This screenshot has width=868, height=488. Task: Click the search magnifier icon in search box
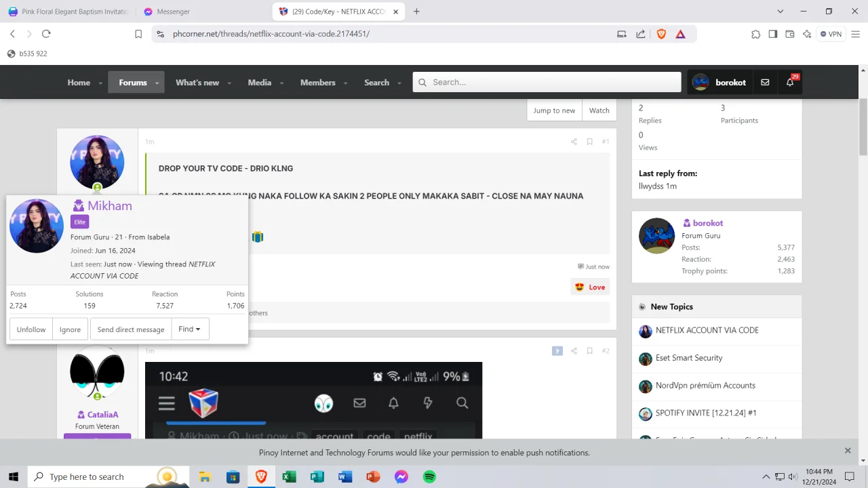pos(422,82)
